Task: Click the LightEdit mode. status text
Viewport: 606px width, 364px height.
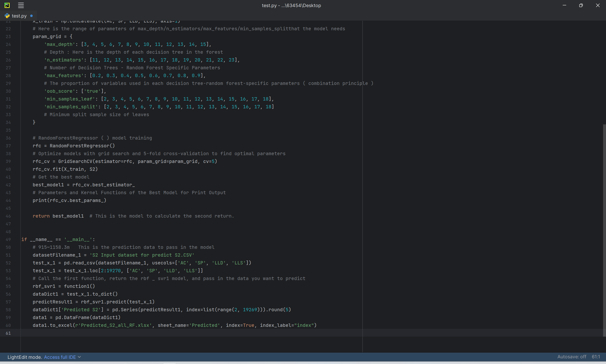Action: [x=25, y=357]
